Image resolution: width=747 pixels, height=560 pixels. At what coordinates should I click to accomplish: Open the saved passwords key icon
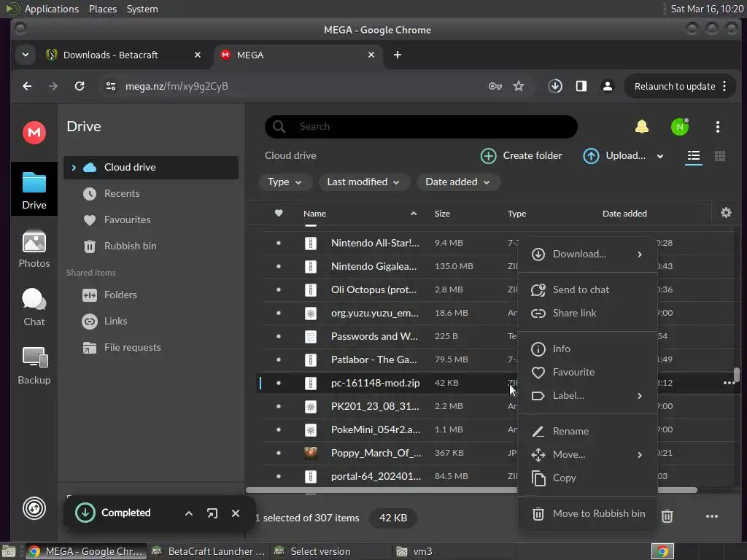point(495,86)
